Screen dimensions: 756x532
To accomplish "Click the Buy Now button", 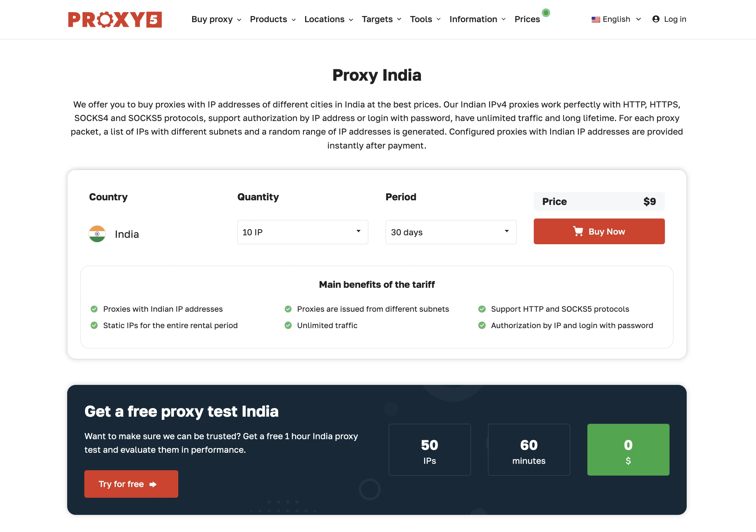I will (599, 231).
